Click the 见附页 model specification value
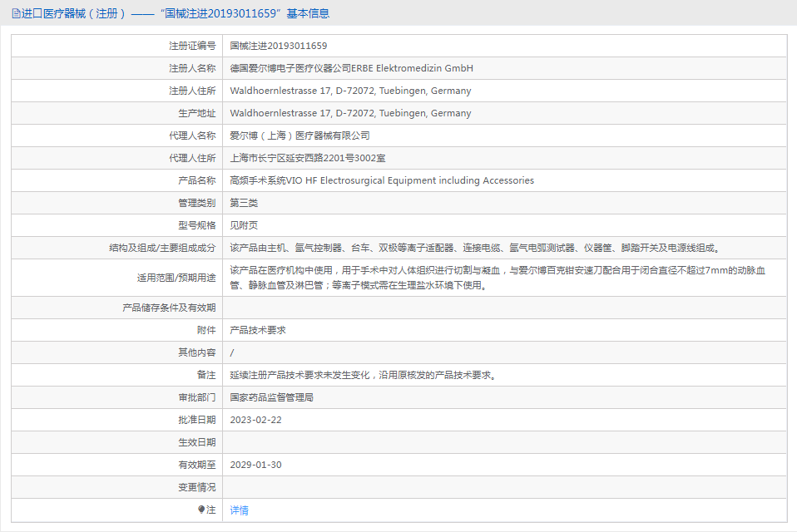 pos(244,225)
